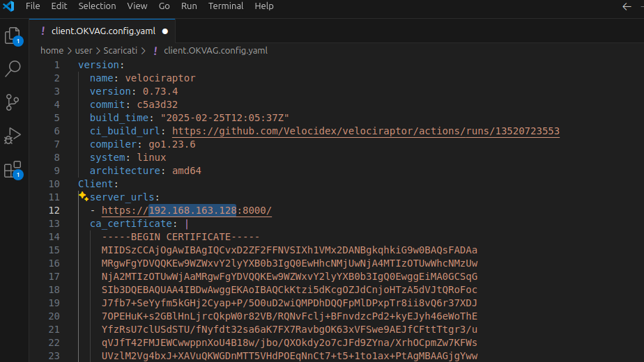This screenshot has width=644, height=362.
Task: Click the sparkle code action icon on line 11
Action: [x=84, y=196]
